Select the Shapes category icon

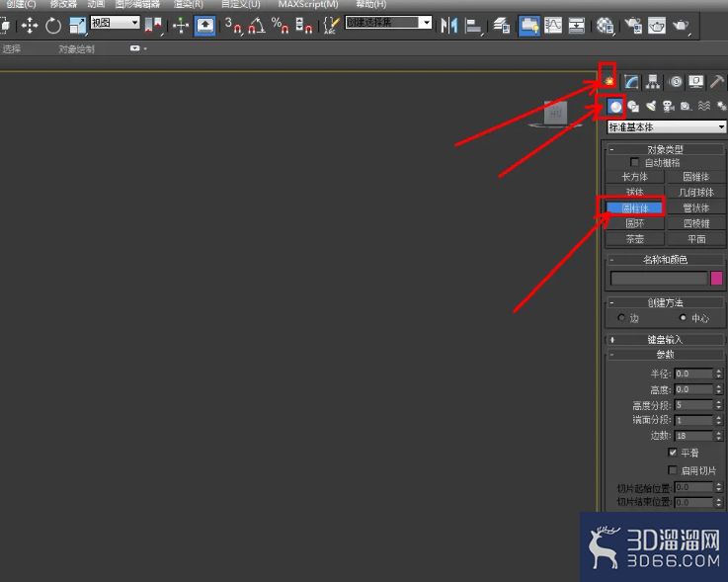tap(633, 107)
